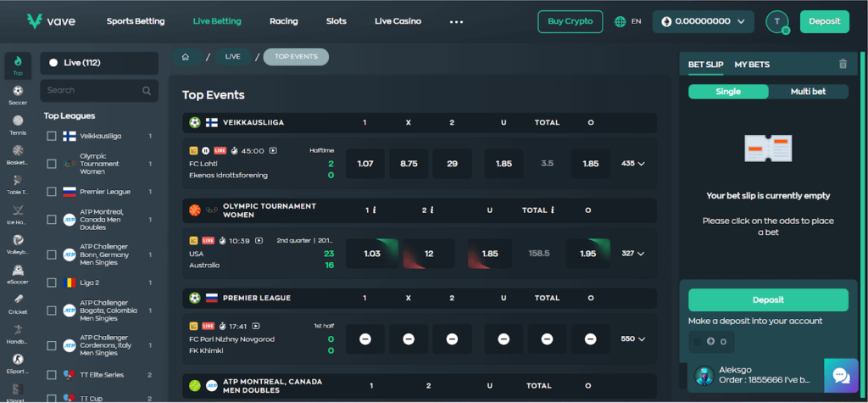The width and height of the screenshot is (868, 403).
Task: Check the Liga 2 checkbox
Action: click(x=52, y=283)
